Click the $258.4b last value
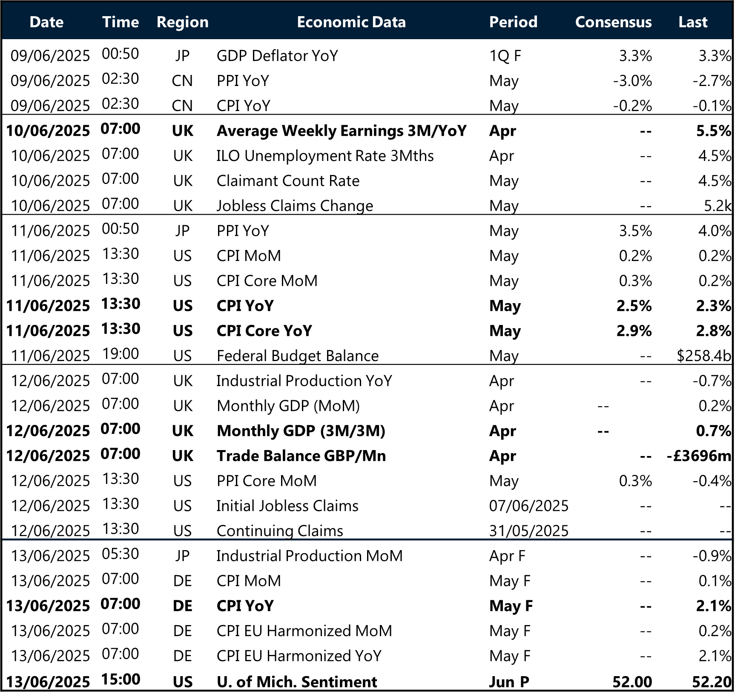 (703, 356)
